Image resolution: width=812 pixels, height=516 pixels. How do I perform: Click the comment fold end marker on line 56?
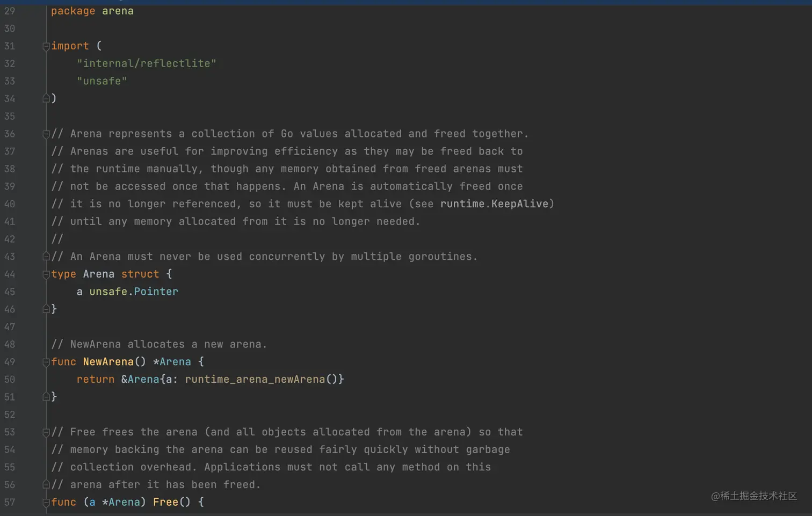pos(46,484)
